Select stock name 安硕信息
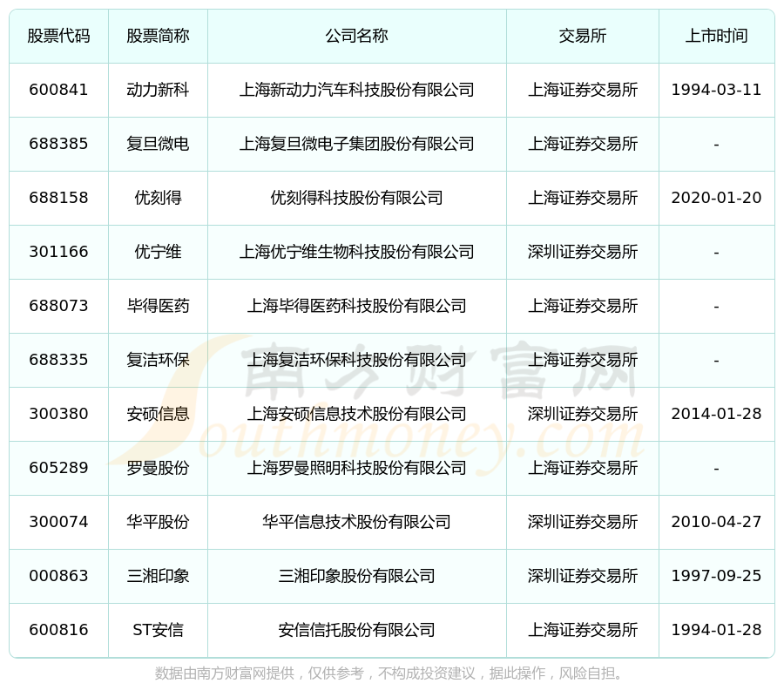Image resolution: width=784 pixels, height=697 pixels. [x=158, y=414]
